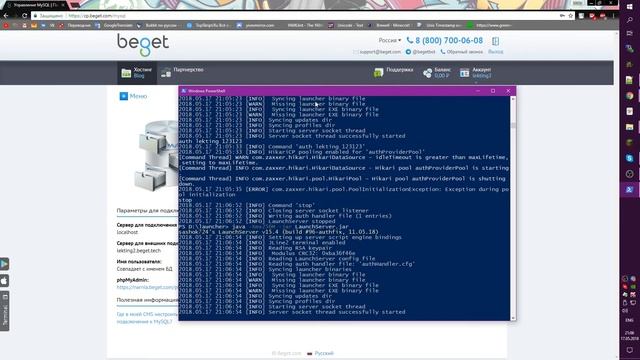The height and width of the screenshot is (360, 640).
Task: Open the Меню toggle on the left
Action: coord(133,96)
